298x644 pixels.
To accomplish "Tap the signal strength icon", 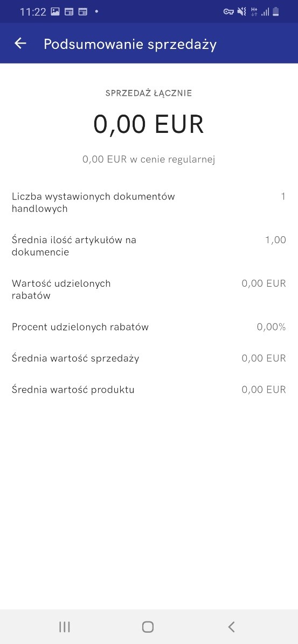I will click(265, 12).
